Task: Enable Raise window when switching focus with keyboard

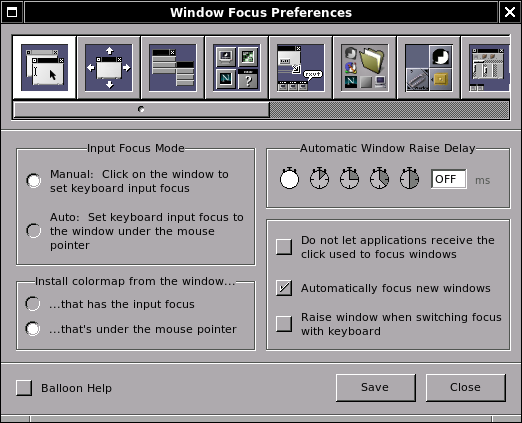Action: [x=284, y=324]
